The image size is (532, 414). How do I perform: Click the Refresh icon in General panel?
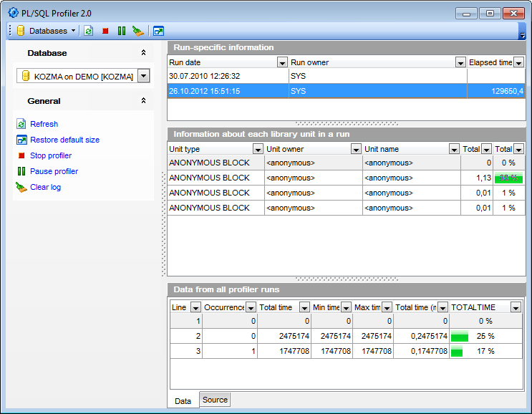(21, 124)
